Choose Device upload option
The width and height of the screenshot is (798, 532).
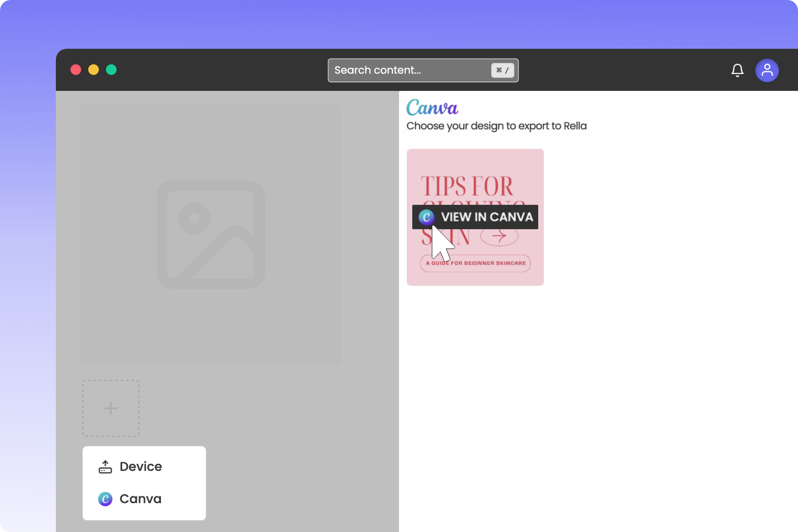pos(144,466)
